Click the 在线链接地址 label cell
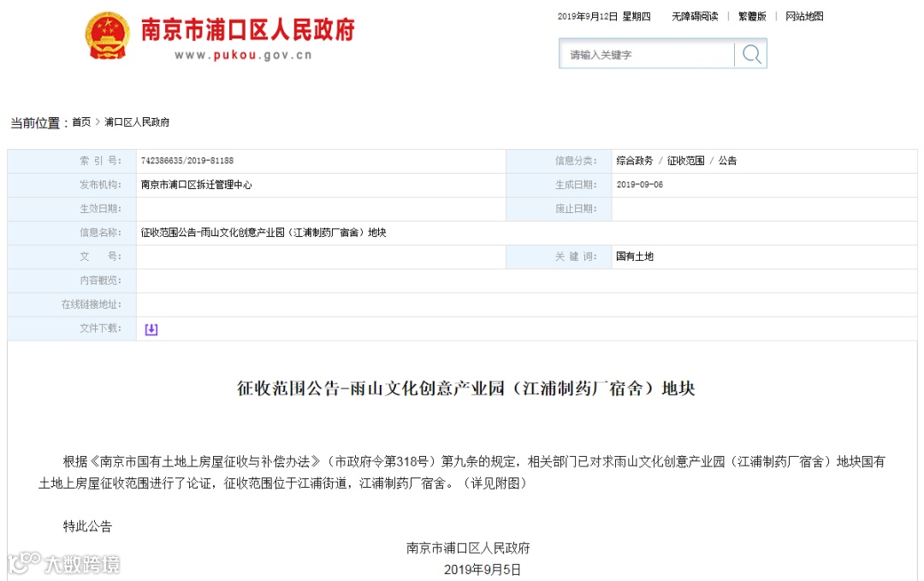The width and height of the screenshot is (924, 581). tap(72, 305)
